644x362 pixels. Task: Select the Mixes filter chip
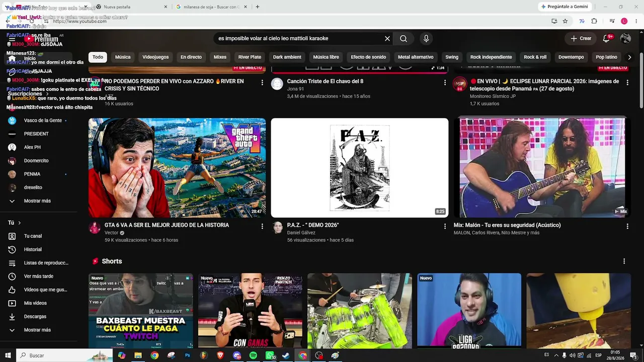click(x=220, y=57)
